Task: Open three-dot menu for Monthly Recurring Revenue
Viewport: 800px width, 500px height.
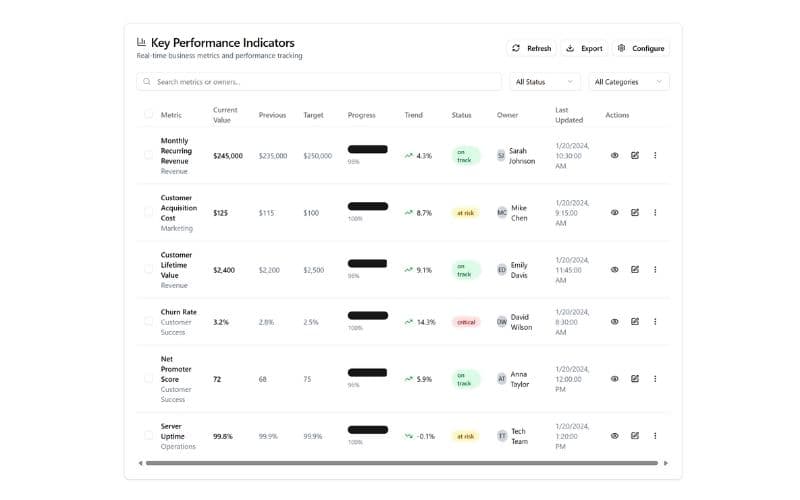Action: (655, 155)
